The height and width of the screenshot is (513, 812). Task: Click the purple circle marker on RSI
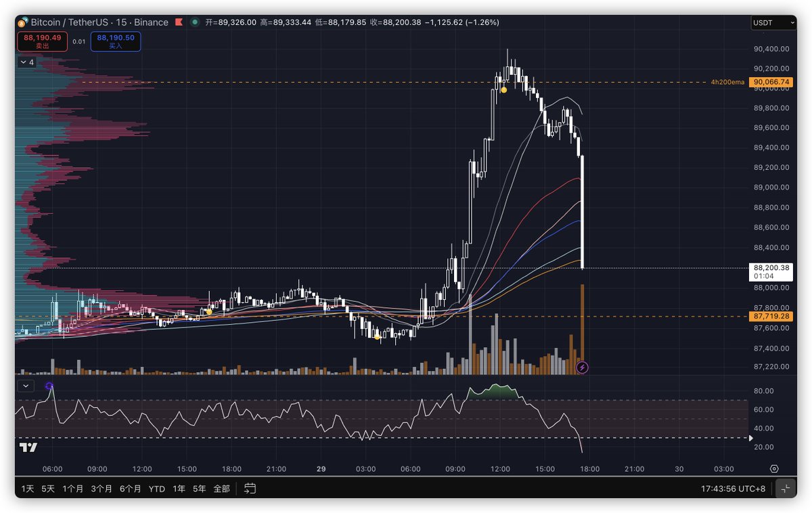[49, 386]
